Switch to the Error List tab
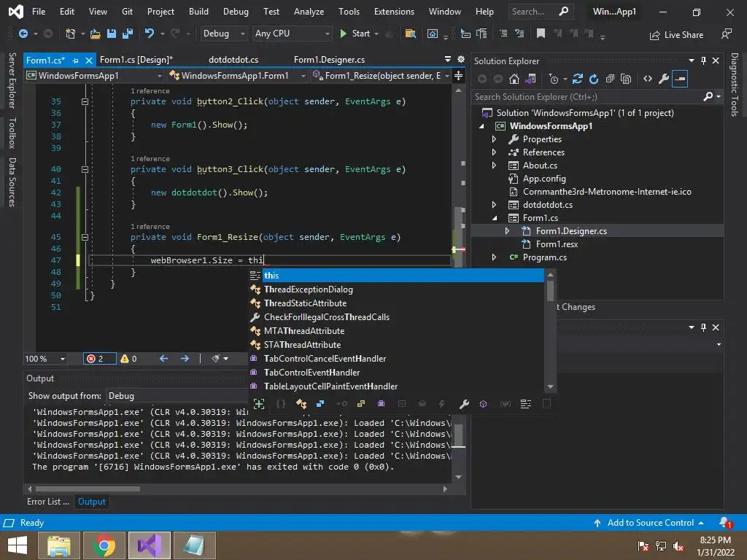747x560 pixels. point(47,502)
